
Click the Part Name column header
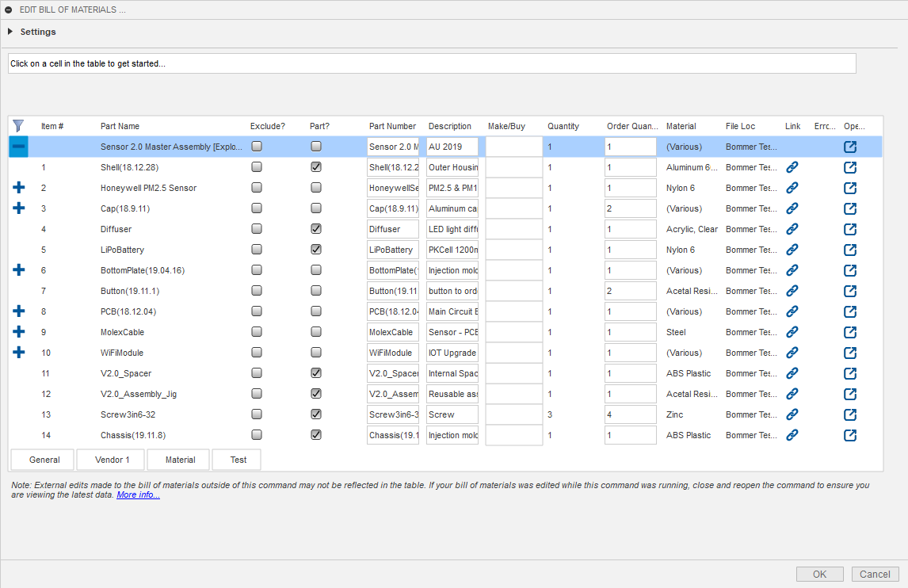(120, 126)
